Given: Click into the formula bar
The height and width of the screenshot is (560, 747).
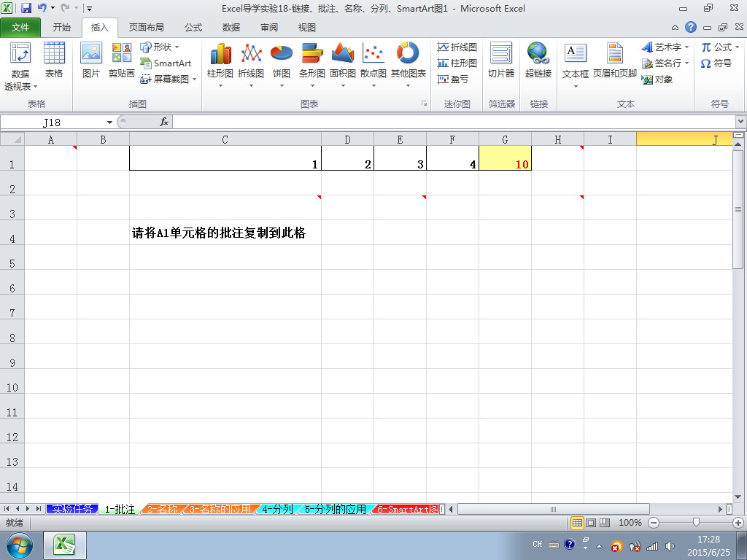Looking at the screenshot, I should pyautogui.click(x=454, y=122).
